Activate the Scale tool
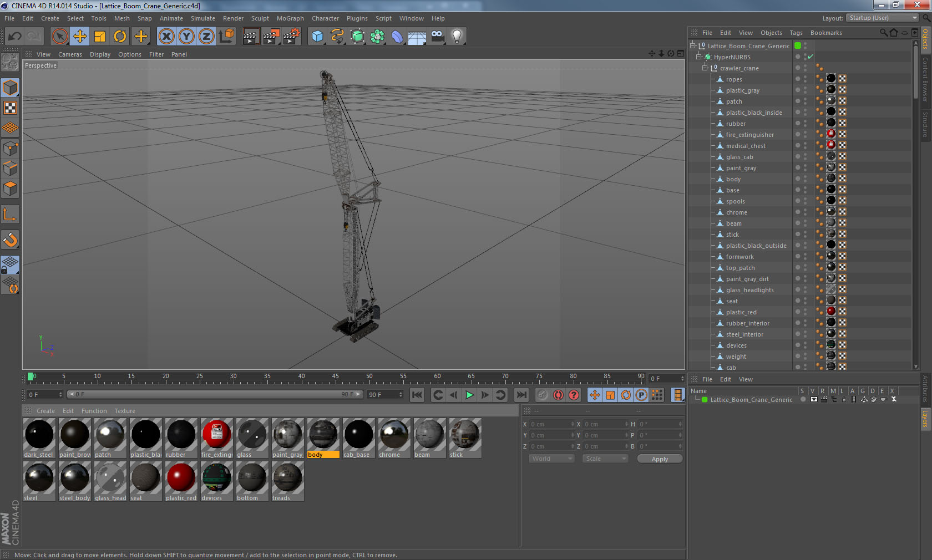 click(x=100, y=37)
